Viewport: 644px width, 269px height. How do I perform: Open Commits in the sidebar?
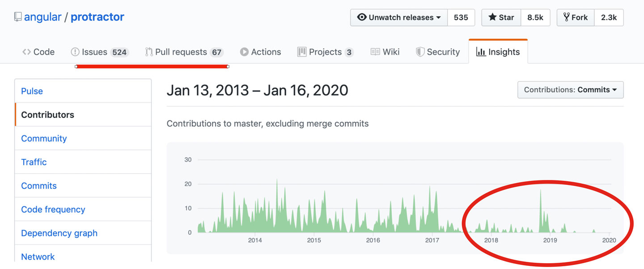click(x=83, y=186)
